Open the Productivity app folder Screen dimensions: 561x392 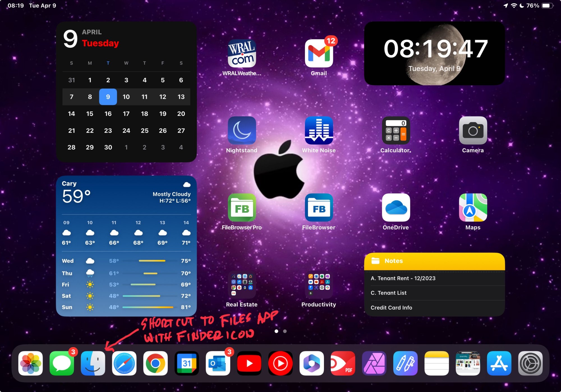[x=318, y=285]
